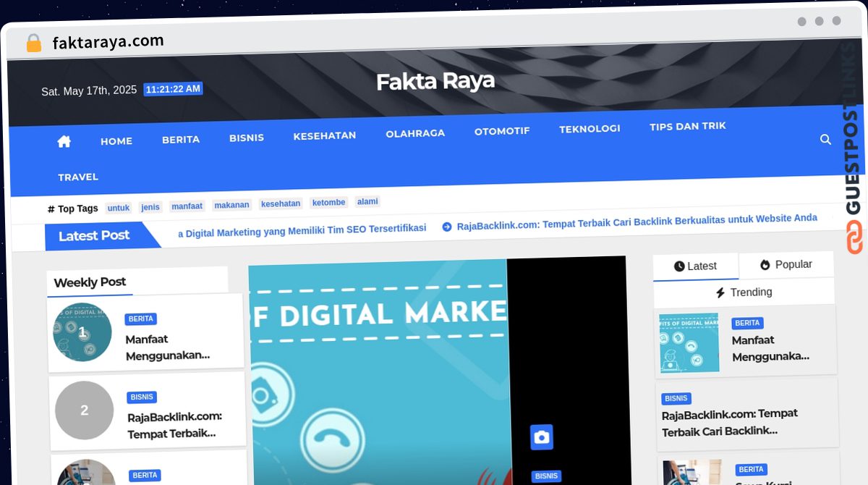Screen dimensions: 868x485
Task: Select the 'alami' top tag
Action: 367,201
